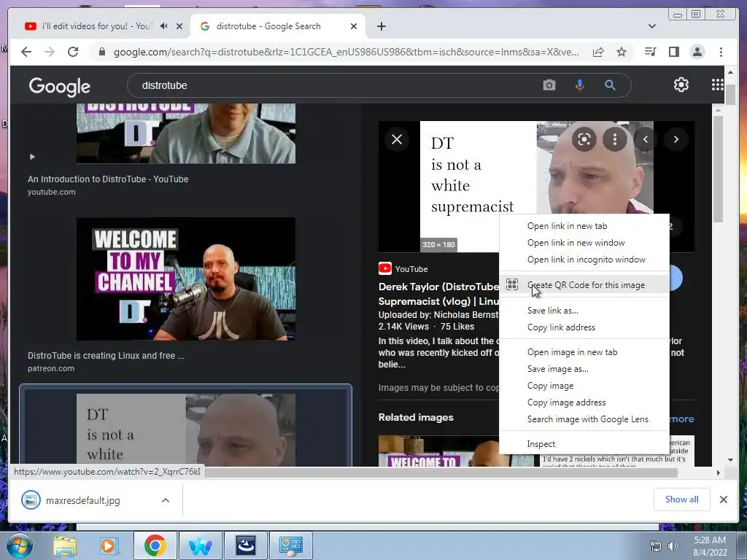Open Chrome's three-dot menu
This screenshot has width=747, height=560.
coord(721,52)
